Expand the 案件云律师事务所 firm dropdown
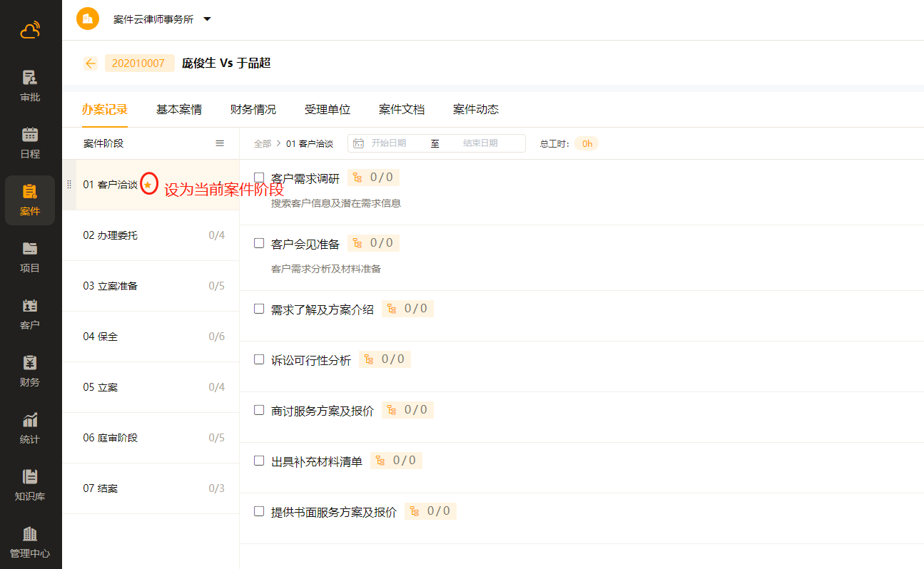Screen dimensions: 924x569 click(x=207, y=19)
